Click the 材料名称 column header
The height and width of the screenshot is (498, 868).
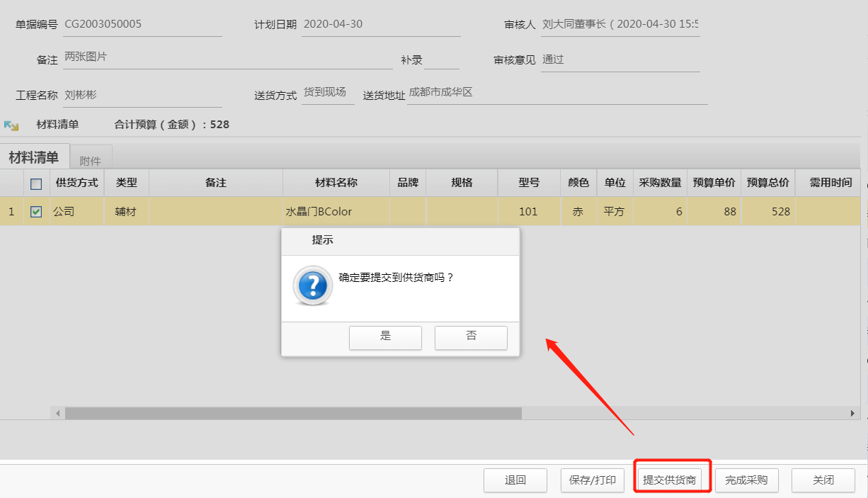336,183
